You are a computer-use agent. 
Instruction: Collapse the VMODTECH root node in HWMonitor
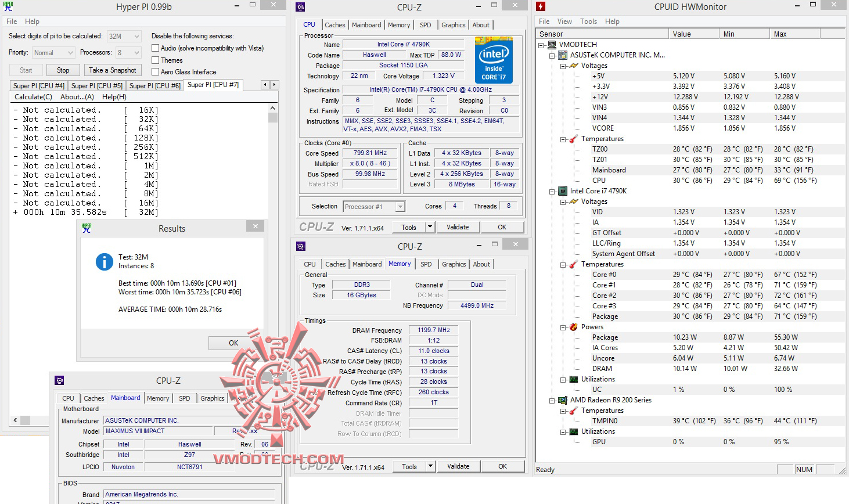[541, 45]
